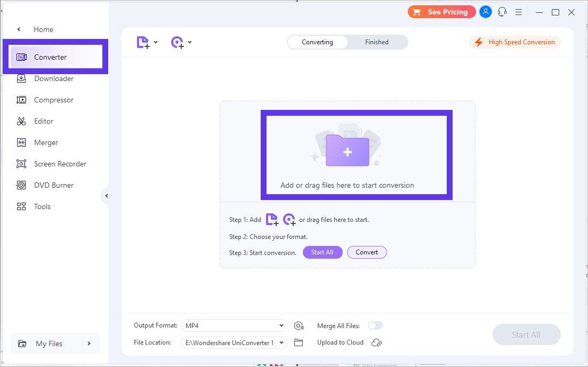Click the shopping cart icon in See Pricing
The height and width of the screenshot is (367, 588).
[x=417, y=12]
